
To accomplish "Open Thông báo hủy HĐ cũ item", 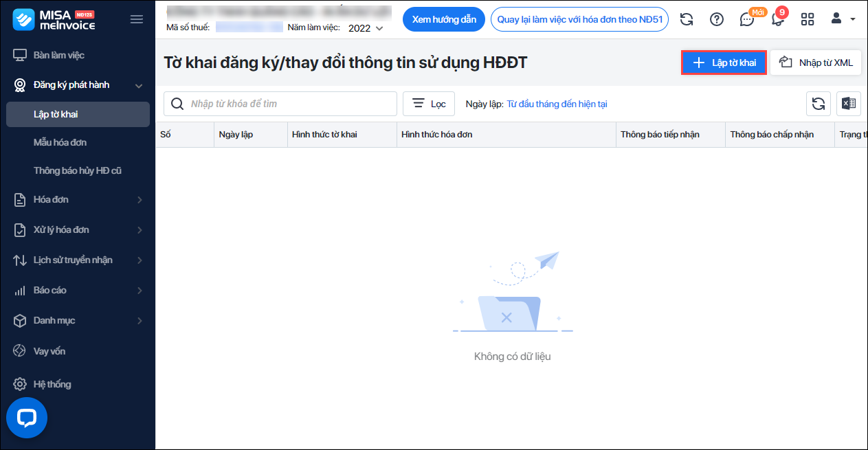I will (78, 170).
